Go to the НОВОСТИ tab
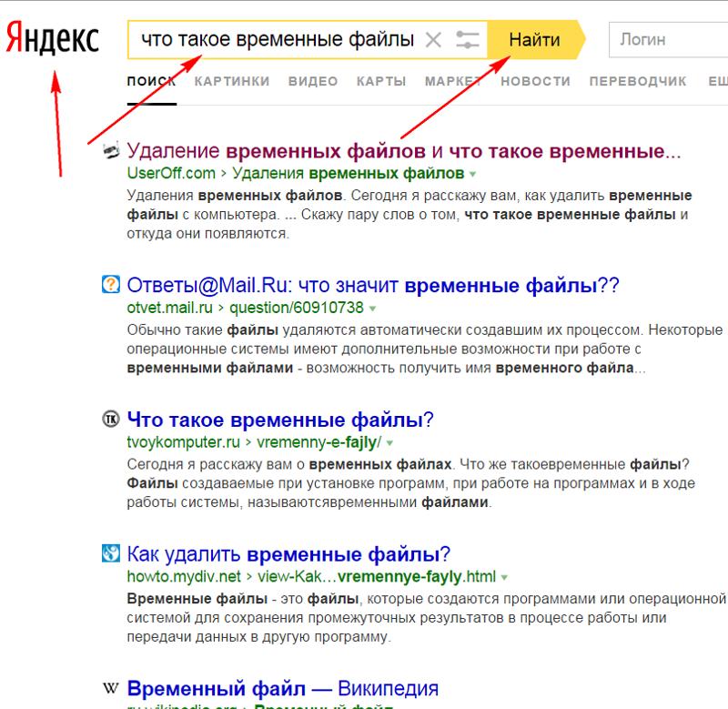 pos(535,81)
